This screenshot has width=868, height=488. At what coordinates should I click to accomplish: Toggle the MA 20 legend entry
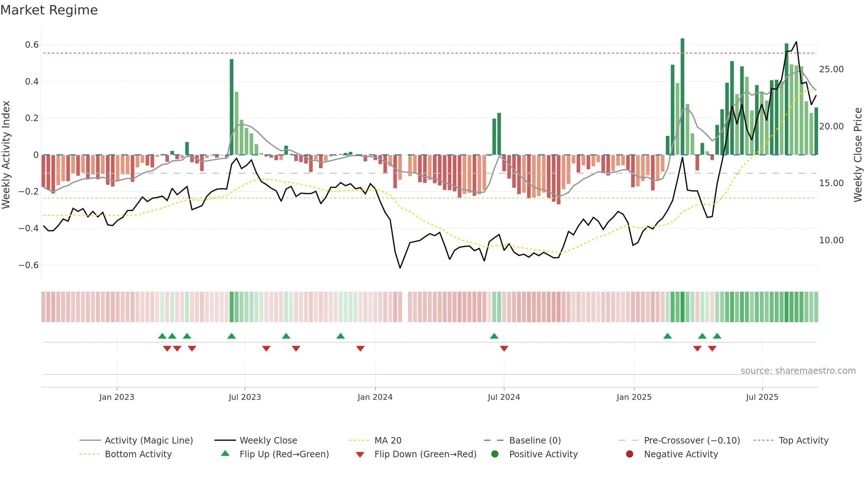(375, 440)
